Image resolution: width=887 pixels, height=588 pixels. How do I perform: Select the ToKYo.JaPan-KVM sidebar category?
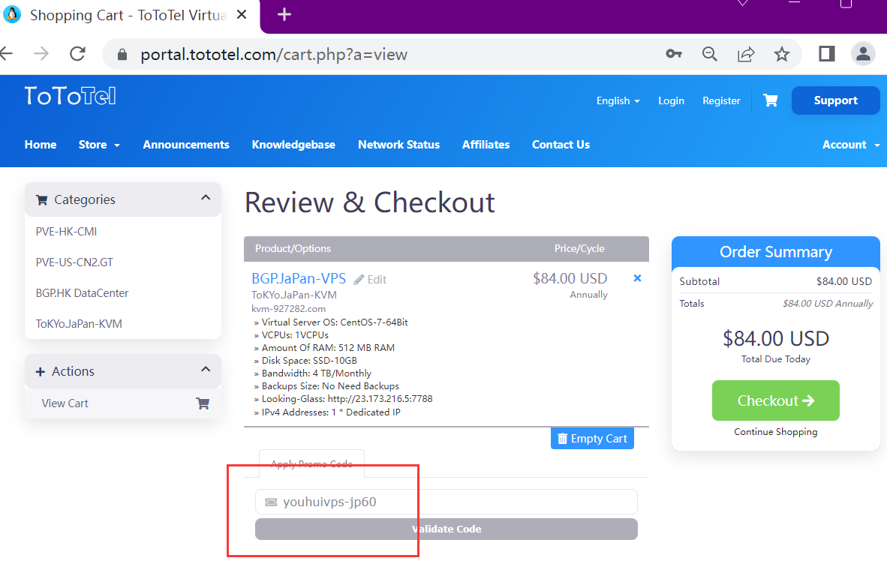coord(79,324)
